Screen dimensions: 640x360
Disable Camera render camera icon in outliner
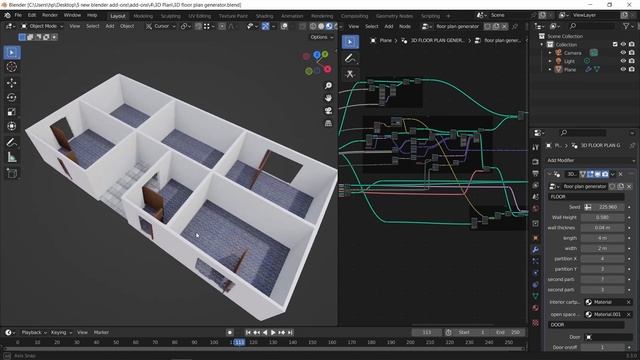click(x=632, y=53)
